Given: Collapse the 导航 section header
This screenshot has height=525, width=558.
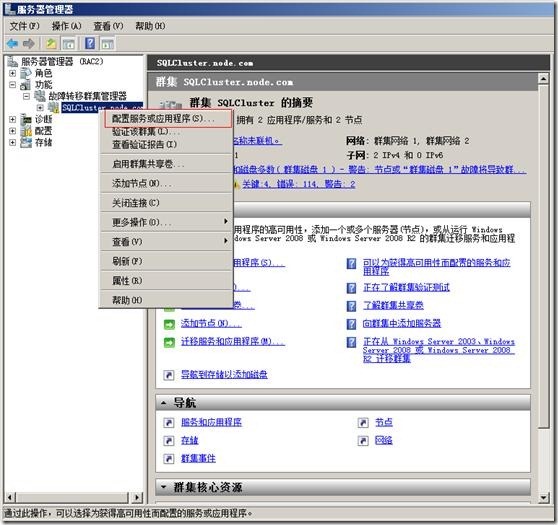Looking at the screenshot, I should [x=163, y=403].
